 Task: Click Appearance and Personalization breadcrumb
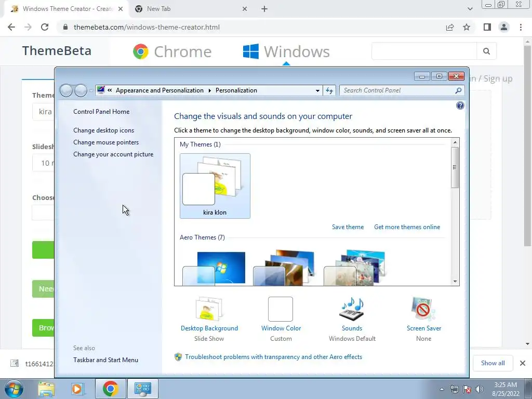pos(159,90)
